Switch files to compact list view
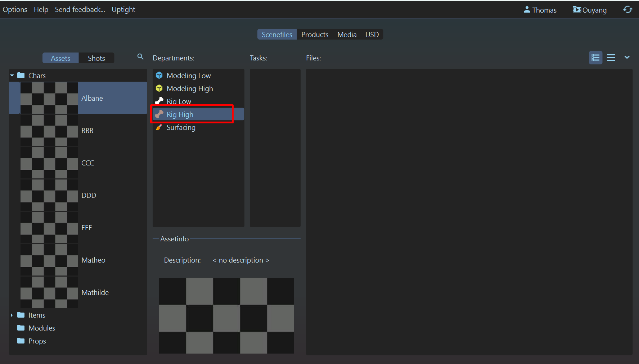The width and height of the screenshot is (639, 364). 611,58
